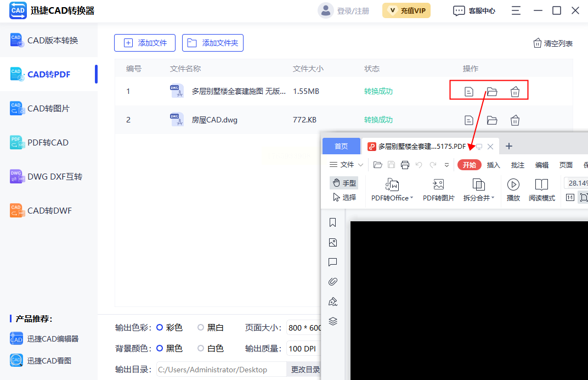Click the 登录/注册 link
Viewport: 588px width, 380px height.
tap(353, 11)
